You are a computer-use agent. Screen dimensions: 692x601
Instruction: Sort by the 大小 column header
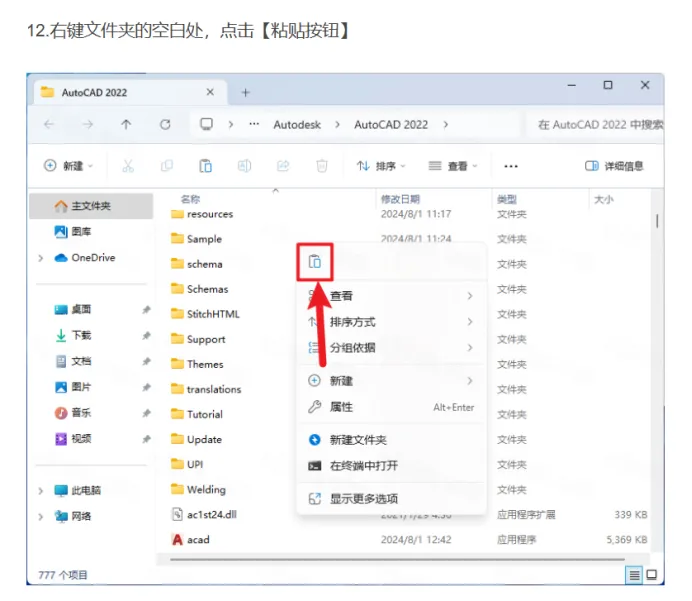[x=604, y=199]
